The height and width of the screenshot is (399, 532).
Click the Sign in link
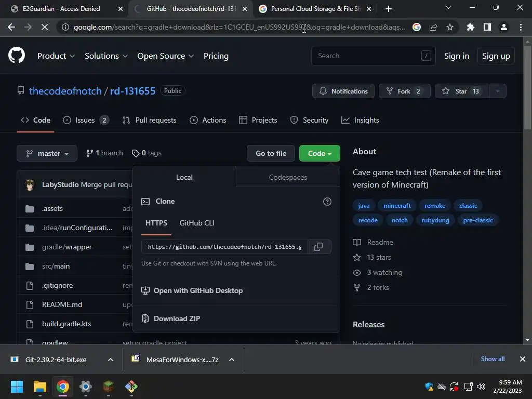pyautogui.click(x=457, y=56)
